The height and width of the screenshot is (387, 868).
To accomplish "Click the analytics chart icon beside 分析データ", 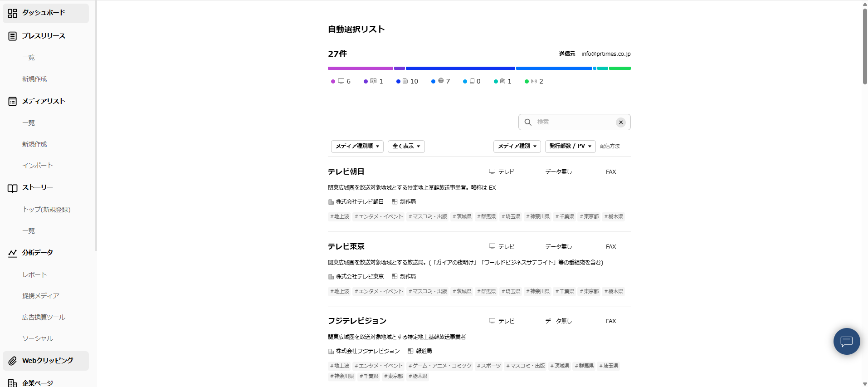I will tap(12, 253).
